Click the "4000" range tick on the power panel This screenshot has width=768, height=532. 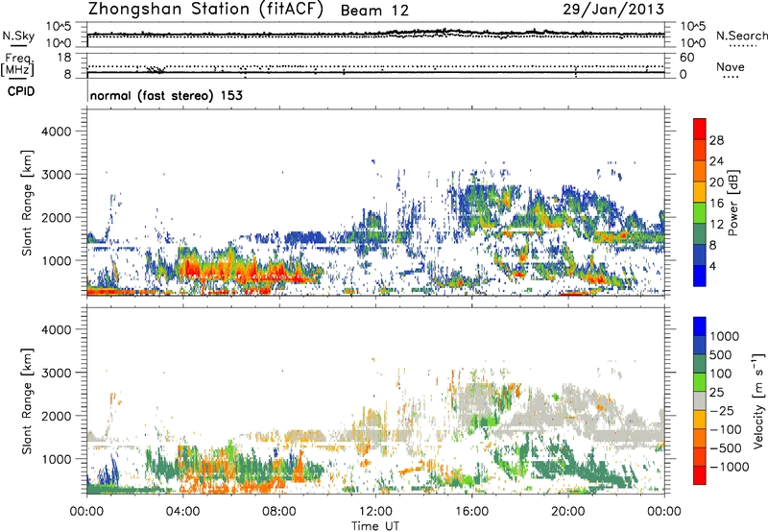tap(56, 132)
